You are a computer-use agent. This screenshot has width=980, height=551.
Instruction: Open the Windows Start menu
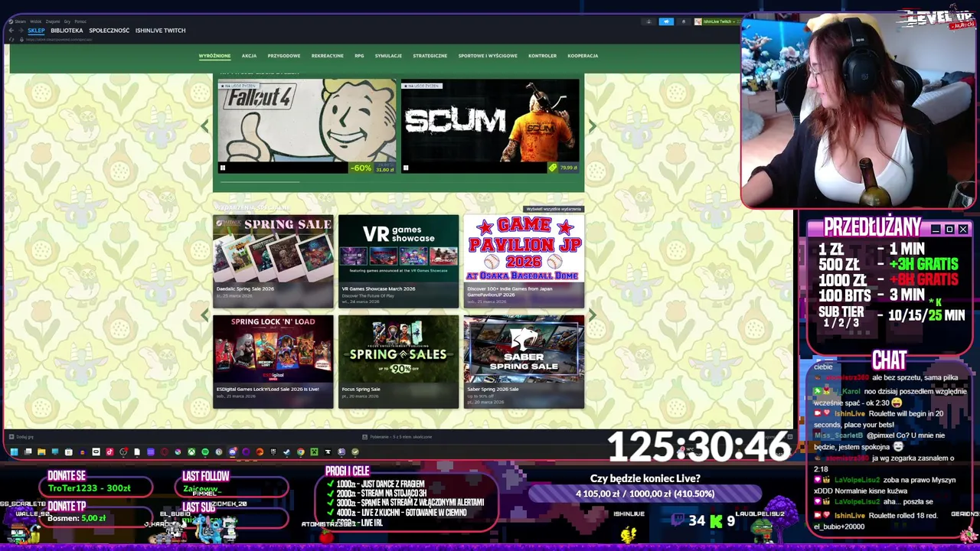click(14, 452)
